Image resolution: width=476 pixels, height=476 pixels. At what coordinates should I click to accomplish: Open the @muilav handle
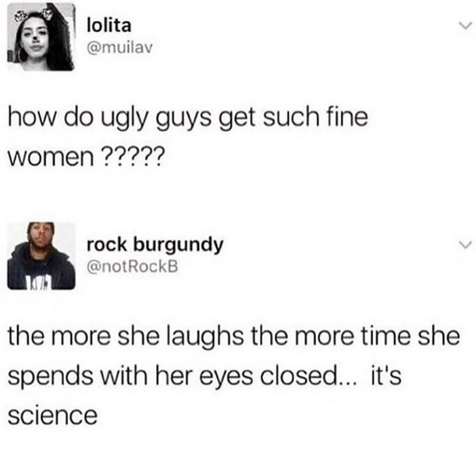coord(119,48)
